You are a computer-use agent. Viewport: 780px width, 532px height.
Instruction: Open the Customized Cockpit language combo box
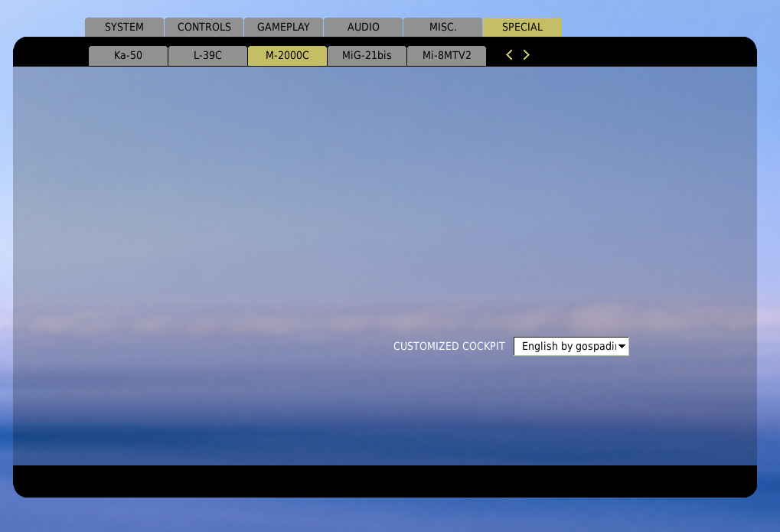click(566, 347)
